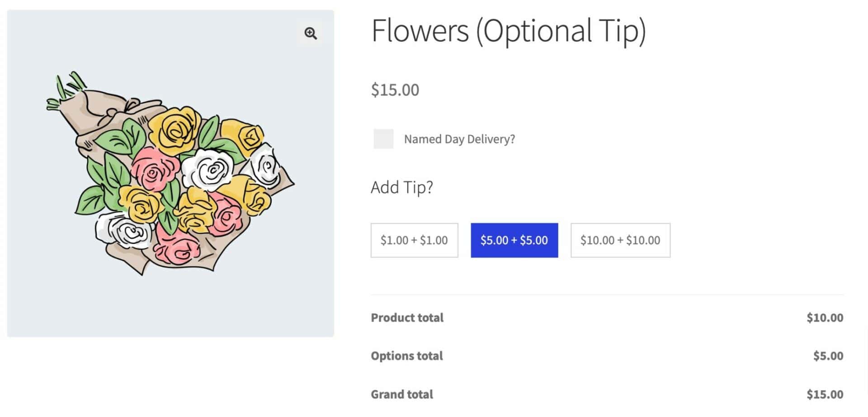Screen dimensions: 868x417
Task: Select the $1.00 + $1.00 tip option
Action: pyautogui.click(x=414, y=240)
